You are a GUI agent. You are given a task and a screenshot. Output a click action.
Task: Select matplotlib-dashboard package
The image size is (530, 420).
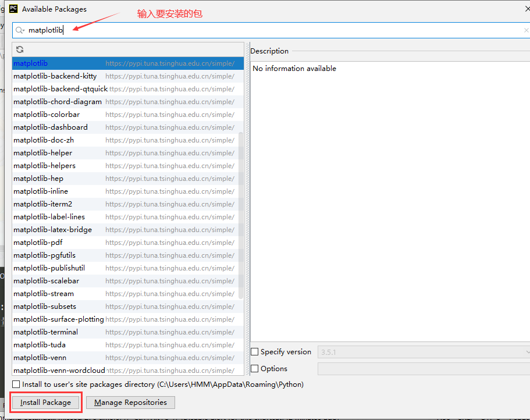[128, 127]
